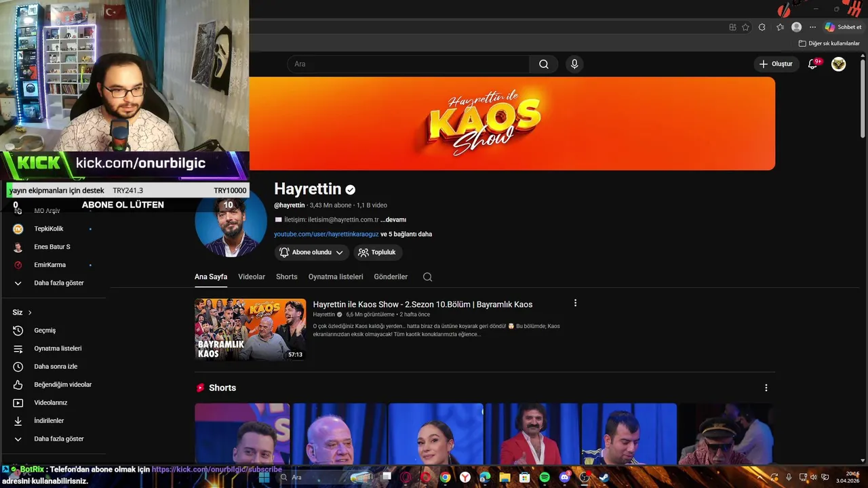The width and height of the screenshot is (868, 488).
Task: Start voice search with the microphone icon
Action: click(x=574, y=64)
